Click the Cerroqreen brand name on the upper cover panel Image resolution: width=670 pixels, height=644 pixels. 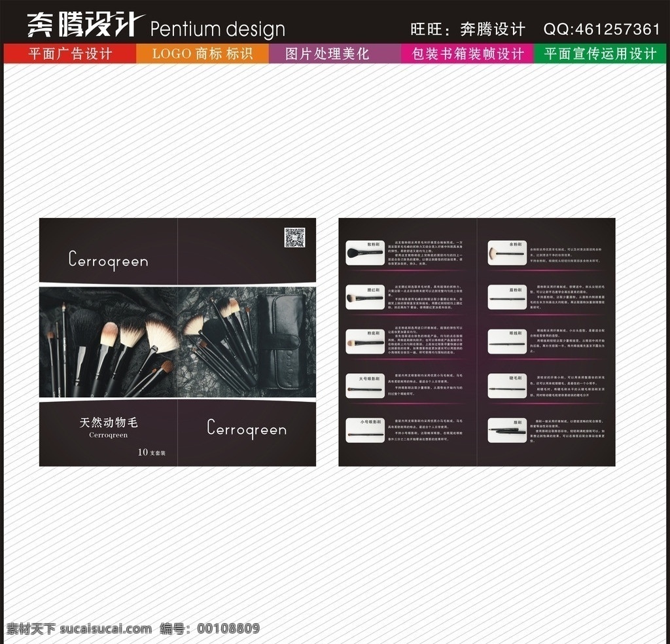pos(109,260)
